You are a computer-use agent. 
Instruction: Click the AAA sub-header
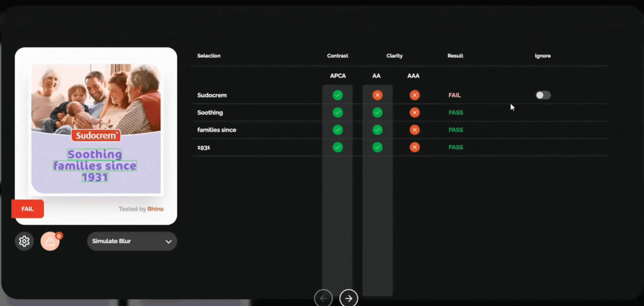pyautogui.click(x=413, y=76)
